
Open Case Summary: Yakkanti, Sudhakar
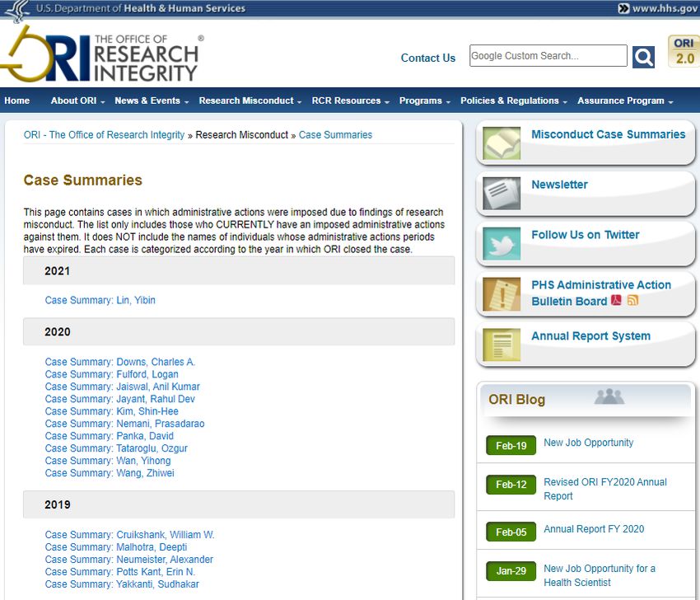[x=122, y=584]
